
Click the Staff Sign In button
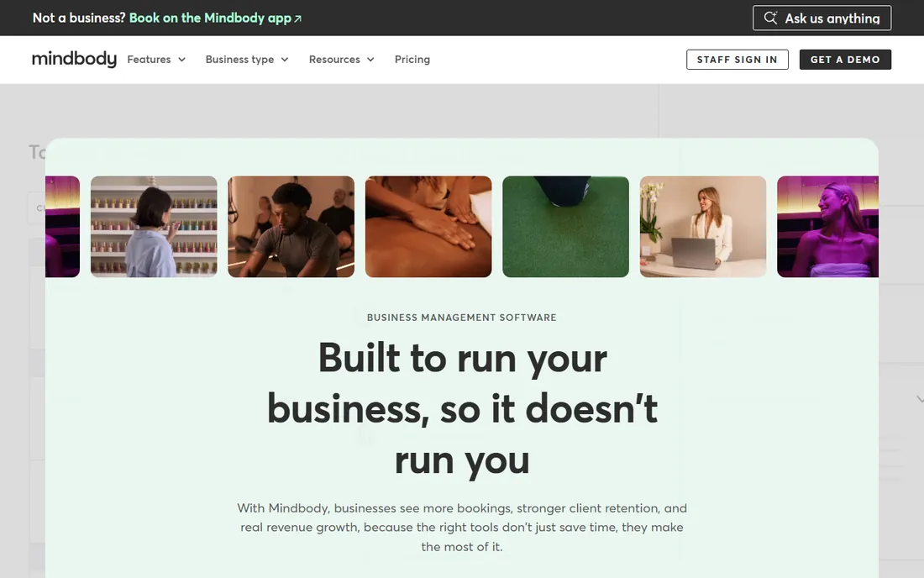tap(738, 60)
